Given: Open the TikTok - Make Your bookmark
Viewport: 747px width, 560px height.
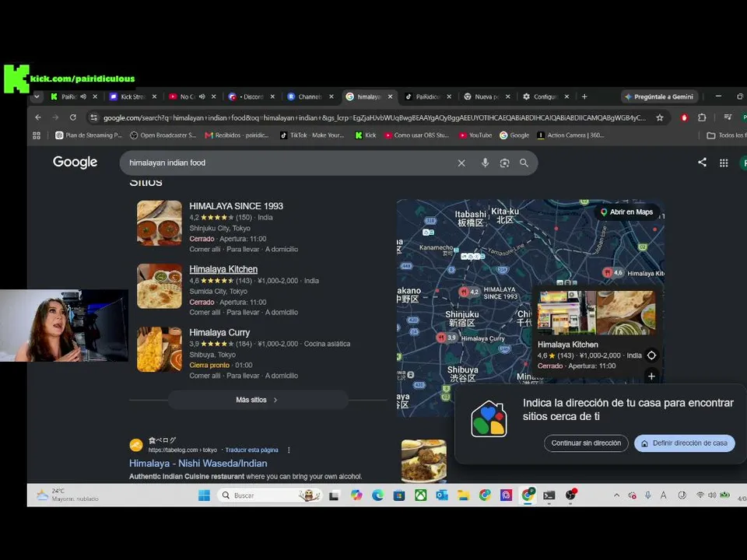Looking at the screenshot, I should pyautogui.click(x=312, y=135).
